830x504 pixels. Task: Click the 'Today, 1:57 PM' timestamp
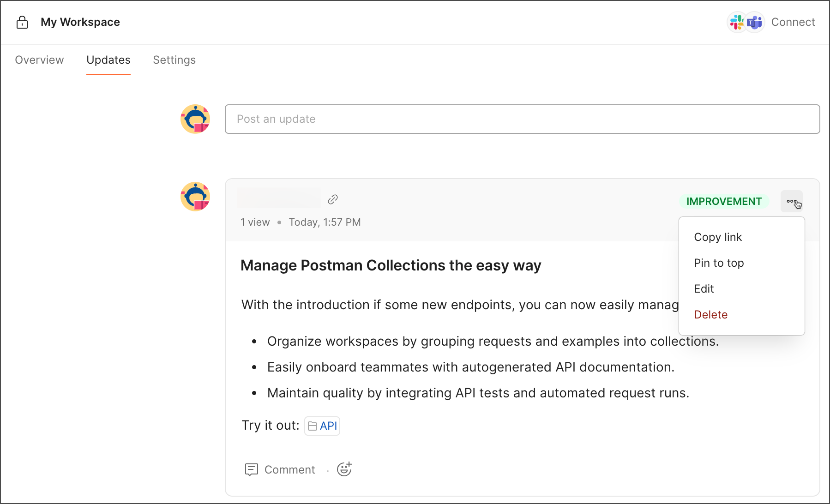pos(325,222)
